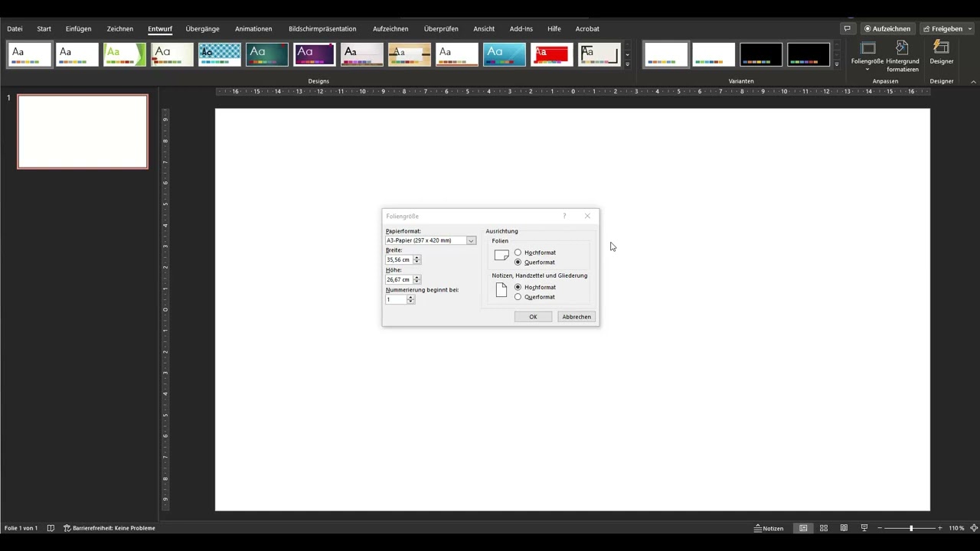Increase slide numbering start with up spinner
The image size is (980, 551).
[x=411, y=297]
